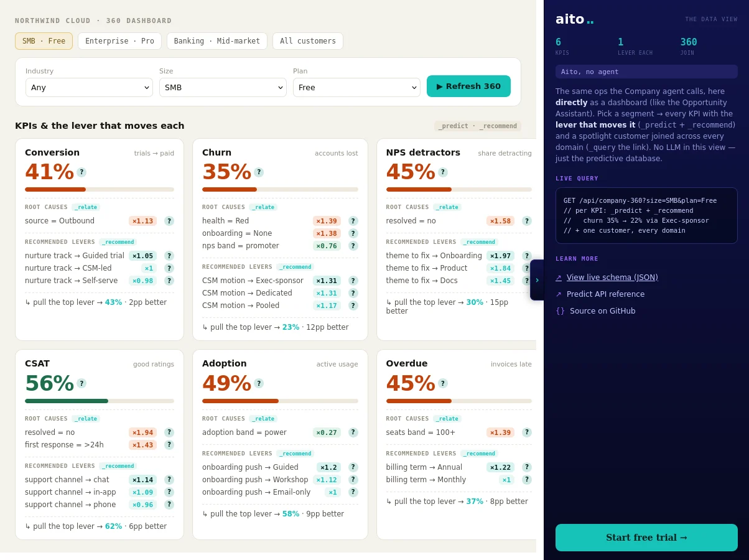Click help icon for onboarding push Email-only
Image resolution: width=749 pixels, height=560 pixels.
(x=353, y=492)
